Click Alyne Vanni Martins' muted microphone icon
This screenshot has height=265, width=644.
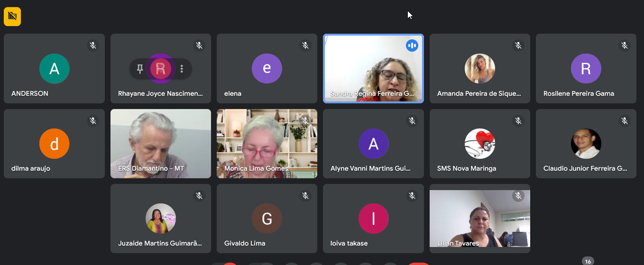(x=412, y=121)
